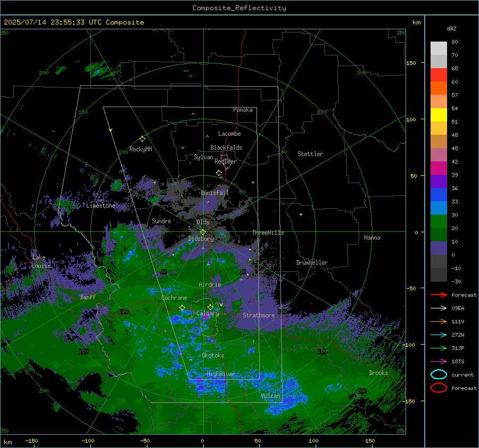Click the purple 10 dBZ color swatch
Viewport: 479px width, 448px height.
pos(439,248)
